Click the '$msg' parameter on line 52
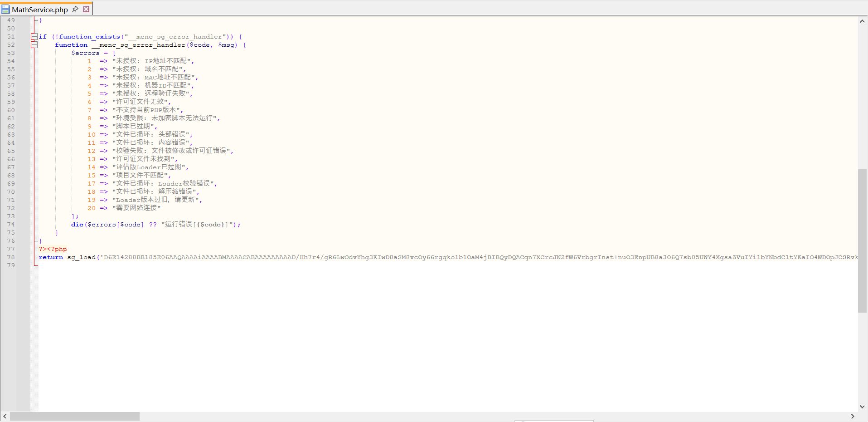 pos(226,45)
